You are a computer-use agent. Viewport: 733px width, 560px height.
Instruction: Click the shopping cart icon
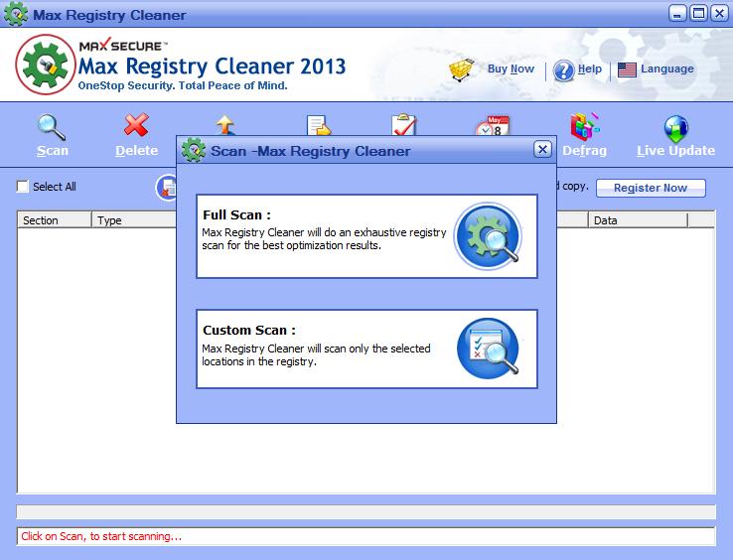[x=462, y=70]
